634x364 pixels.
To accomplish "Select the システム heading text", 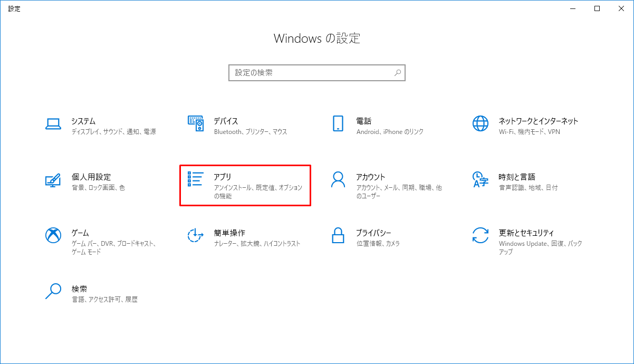I will pos(83,121).
